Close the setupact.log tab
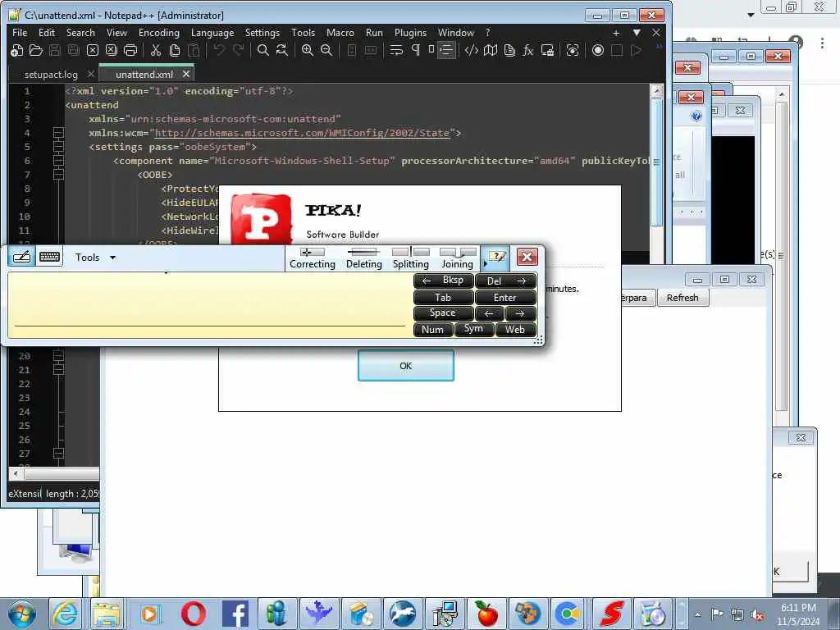Screen dimensions: 840x630 [x=90, y=74]
